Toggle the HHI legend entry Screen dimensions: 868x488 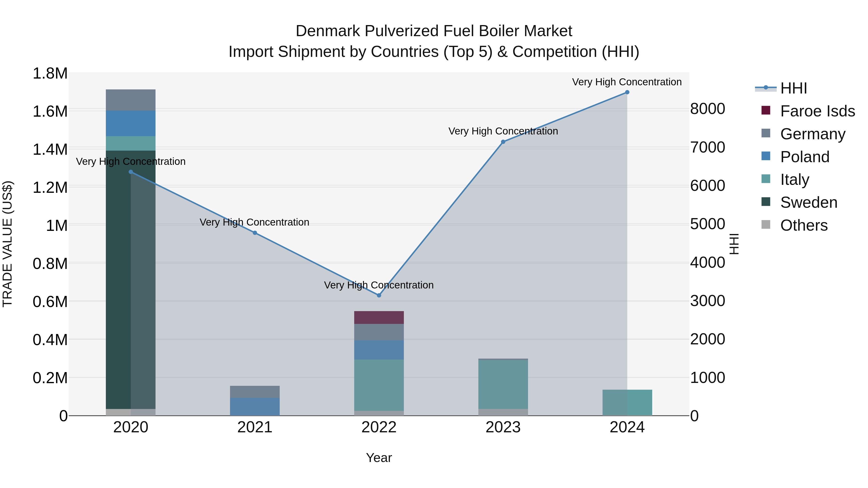(781, 88)
